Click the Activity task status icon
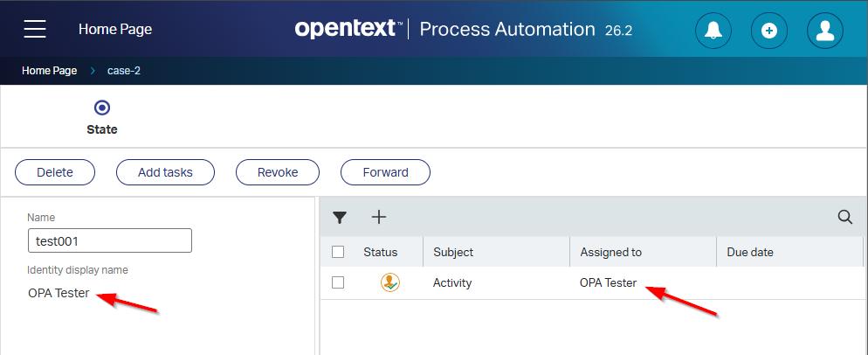The height and width of the screenshot is (355, 868). click(390, 283)
